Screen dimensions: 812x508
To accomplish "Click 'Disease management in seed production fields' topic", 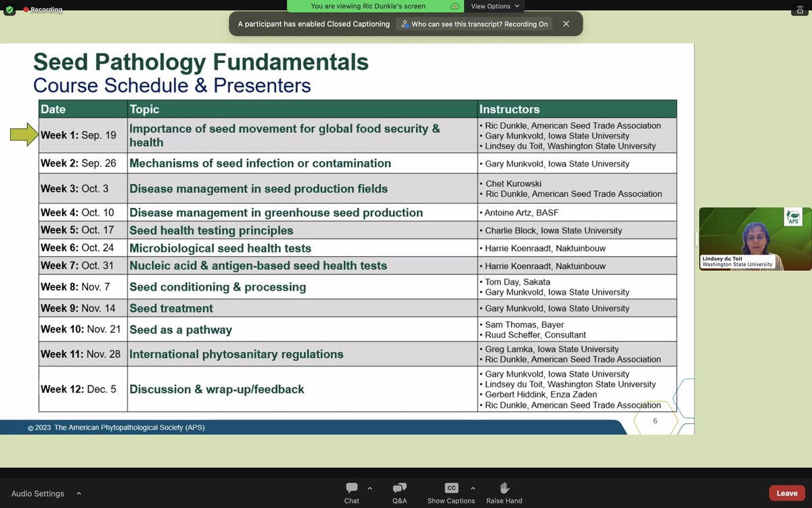I will (x=258, y=188).
